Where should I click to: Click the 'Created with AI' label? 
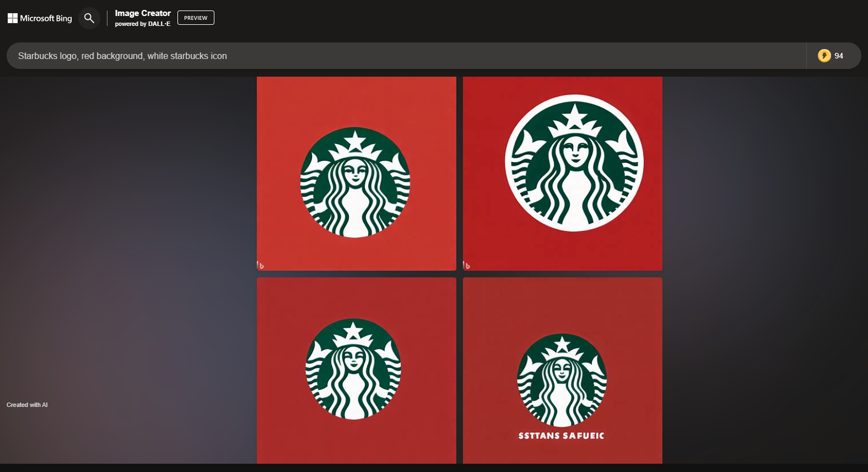point(27,405)
